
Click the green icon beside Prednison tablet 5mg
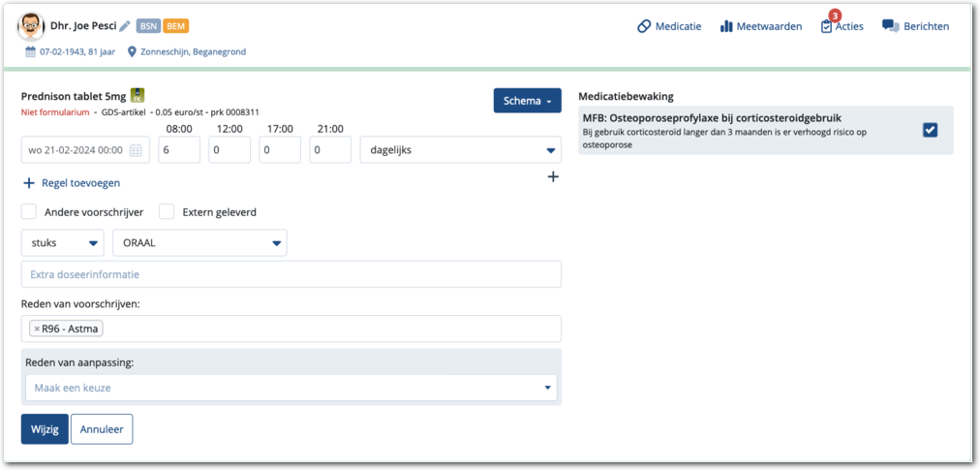[138, 95]
